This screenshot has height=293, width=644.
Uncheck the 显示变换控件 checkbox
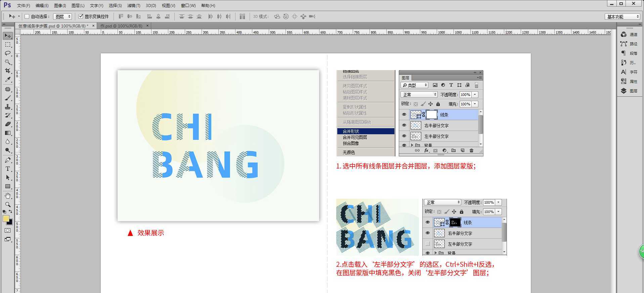(81, 16)
